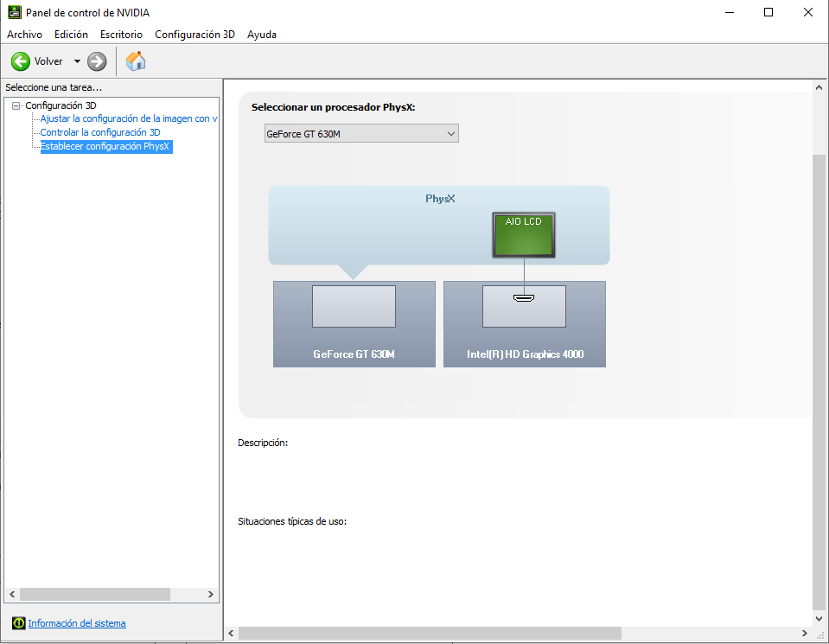
Task: Click main panel scroll up arrow
Action: pos(819,87)
